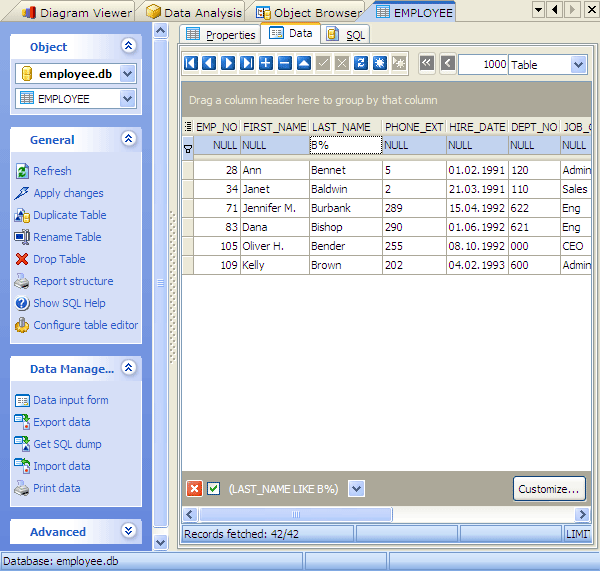The image size is (600, 571).
Task: Click the horizontal scrollbar thumb of grid
Action: click(295, 514)
